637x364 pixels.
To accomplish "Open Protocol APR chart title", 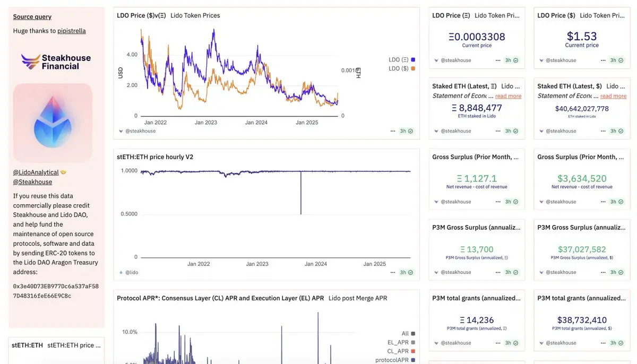I will (220, 298).
